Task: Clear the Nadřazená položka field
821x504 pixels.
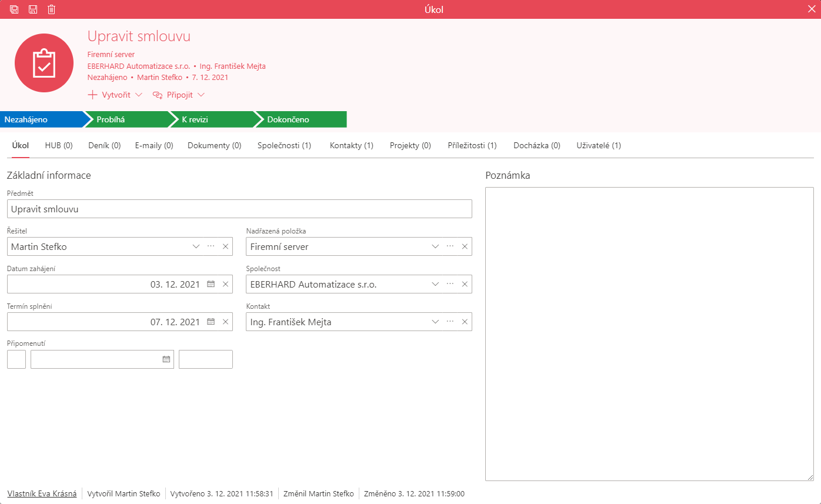Action: 465,246
